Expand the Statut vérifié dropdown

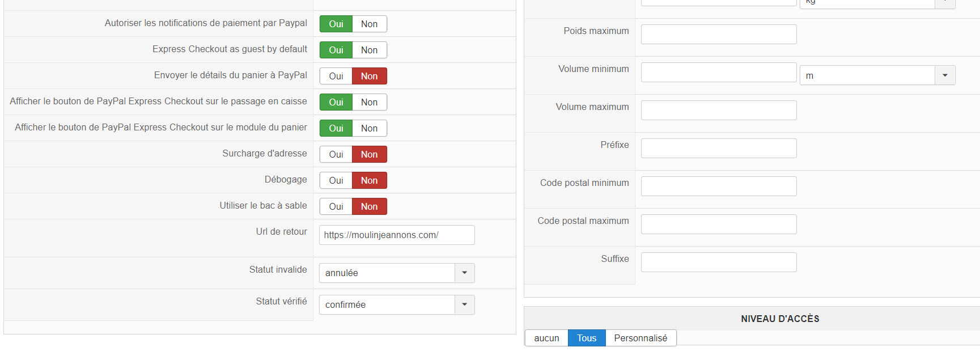click(396, 304)
